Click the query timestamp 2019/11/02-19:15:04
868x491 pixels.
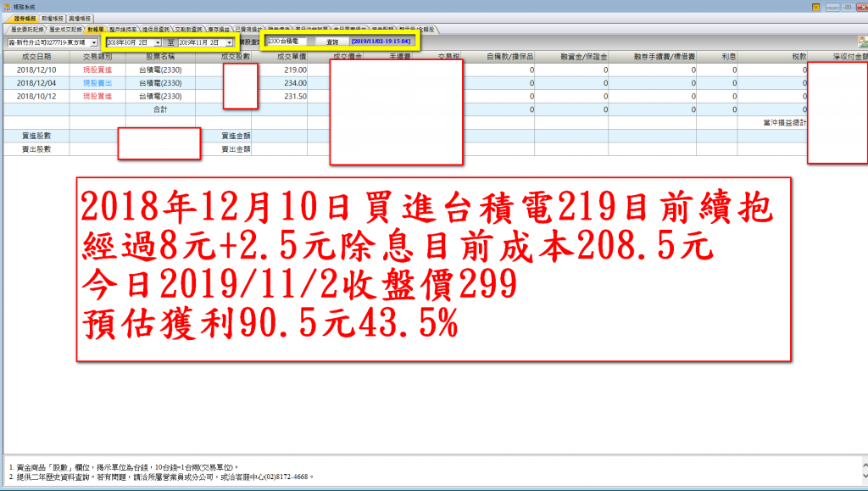pos(381,42)
